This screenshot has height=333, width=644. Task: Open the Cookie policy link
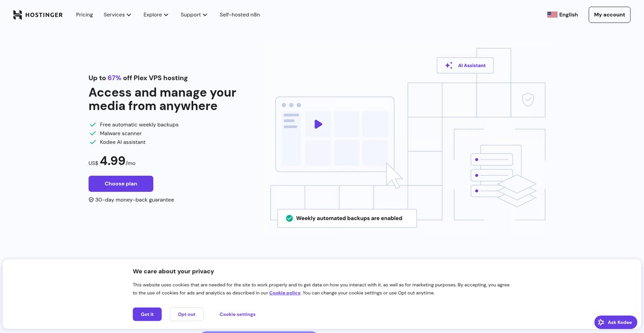(284, 293)
